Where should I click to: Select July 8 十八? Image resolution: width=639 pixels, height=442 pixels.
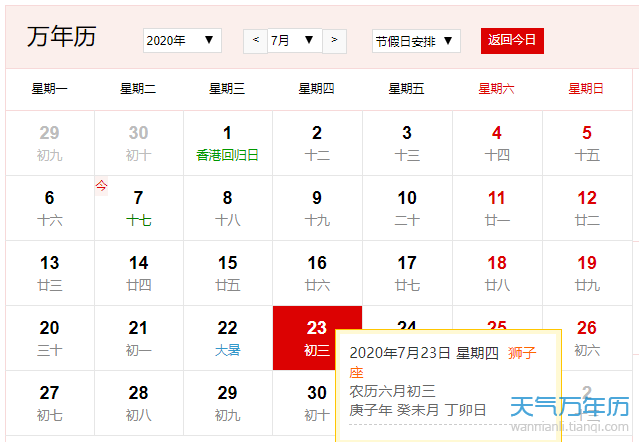point(228,208)
